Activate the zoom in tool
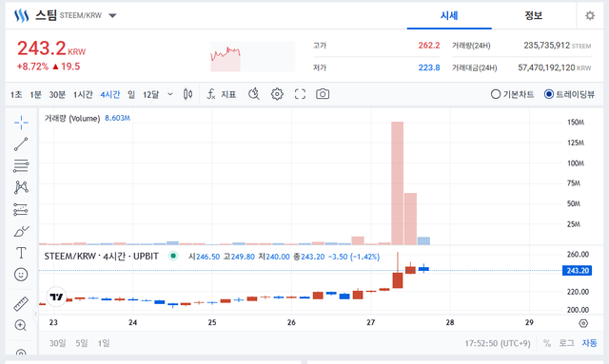Image resolution: width=609 pixels, height=364 pixels. (21, 325)
